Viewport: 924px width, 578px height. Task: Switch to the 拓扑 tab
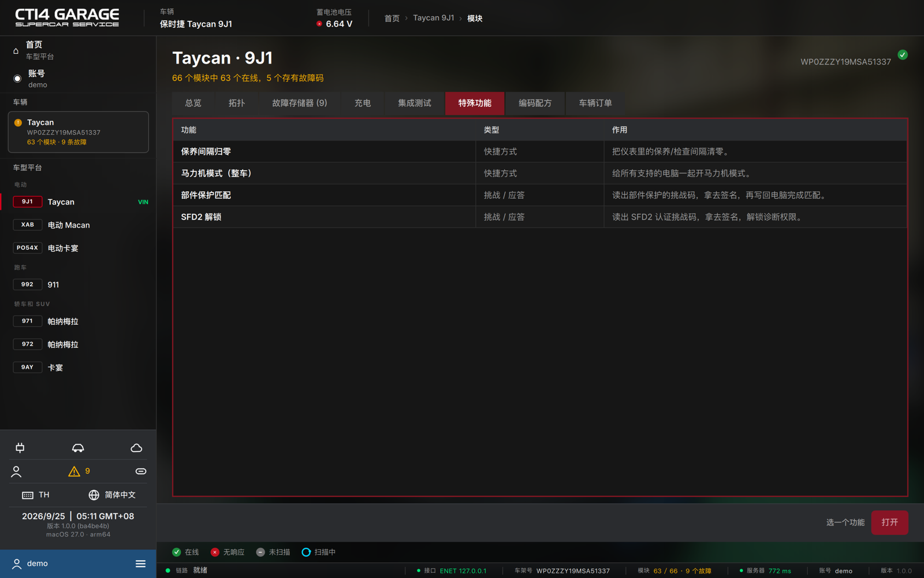(x=236, y=103)
